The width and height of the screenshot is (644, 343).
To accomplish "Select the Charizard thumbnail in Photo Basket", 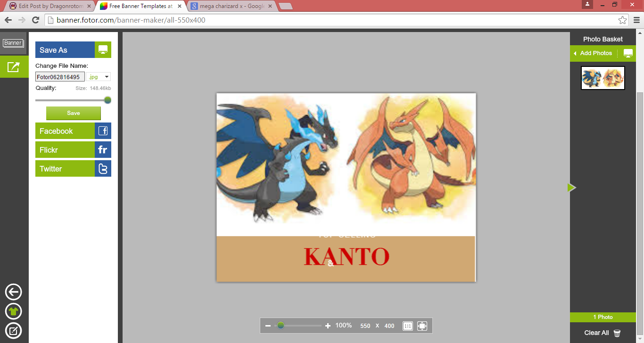I will (603, 78).
